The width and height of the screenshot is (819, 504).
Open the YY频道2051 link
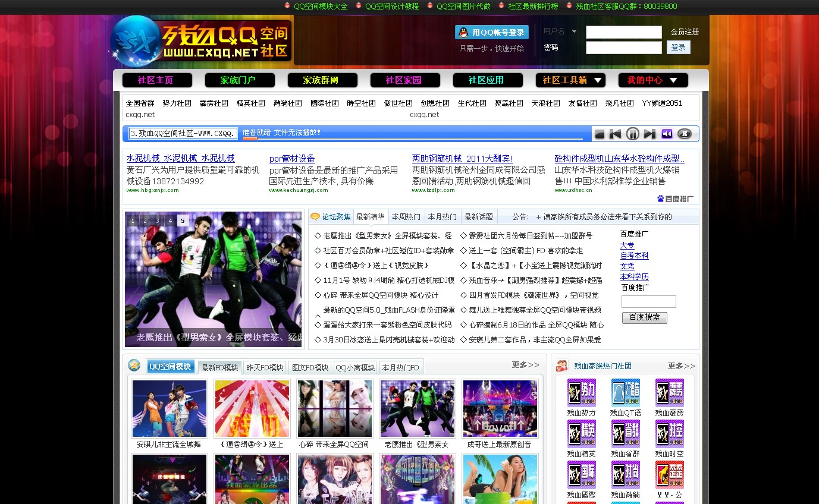point(662,103)
